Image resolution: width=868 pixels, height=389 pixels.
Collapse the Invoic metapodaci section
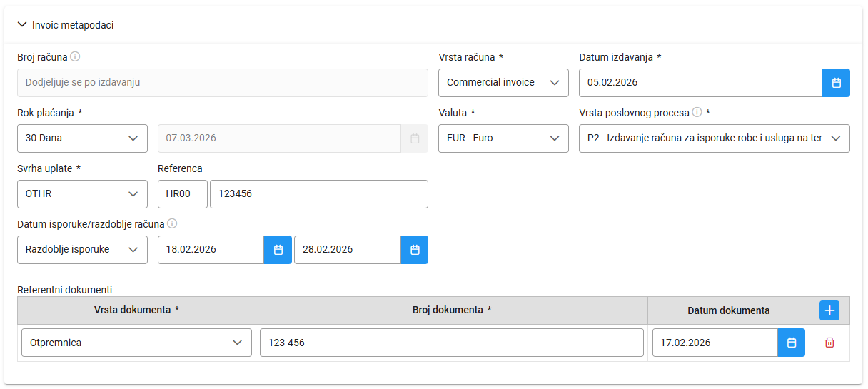(x=22, y=25)
